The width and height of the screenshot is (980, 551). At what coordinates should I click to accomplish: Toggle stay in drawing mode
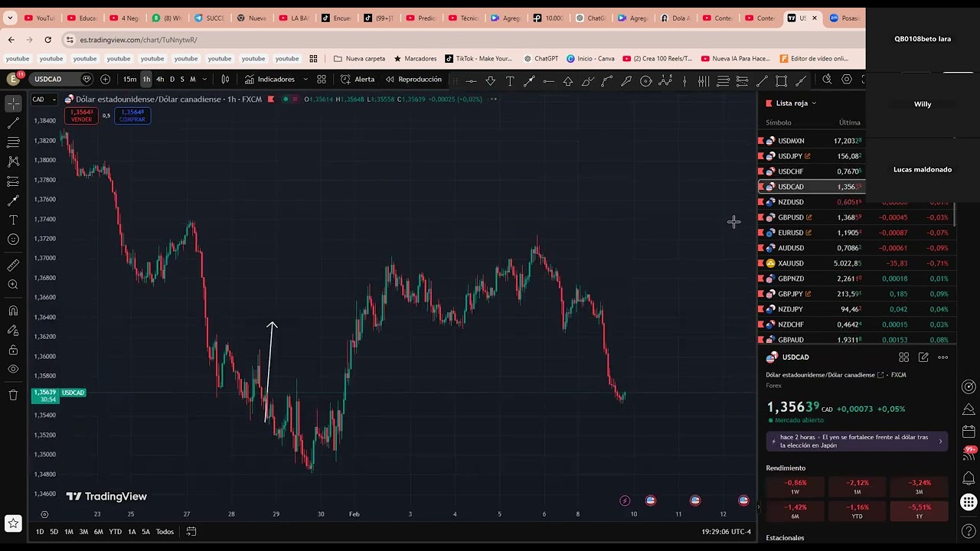13,331
